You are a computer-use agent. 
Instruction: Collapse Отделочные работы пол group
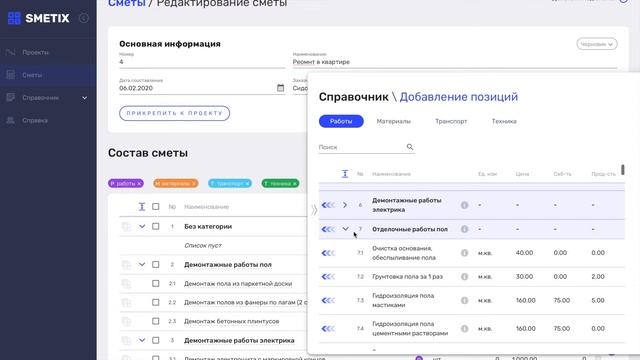pyautogui.click(x=345, y=229)
